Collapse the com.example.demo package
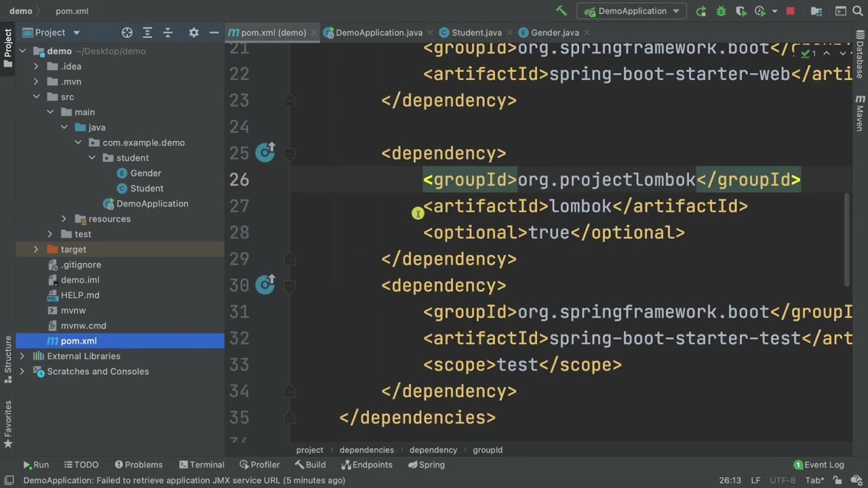The width and height of the screenshot is (868, 488). click(78, 143)
